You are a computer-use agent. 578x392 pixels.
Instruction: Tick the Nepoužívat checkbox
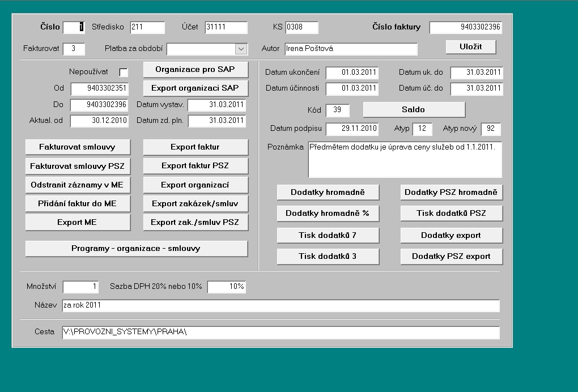click(124, 73)
